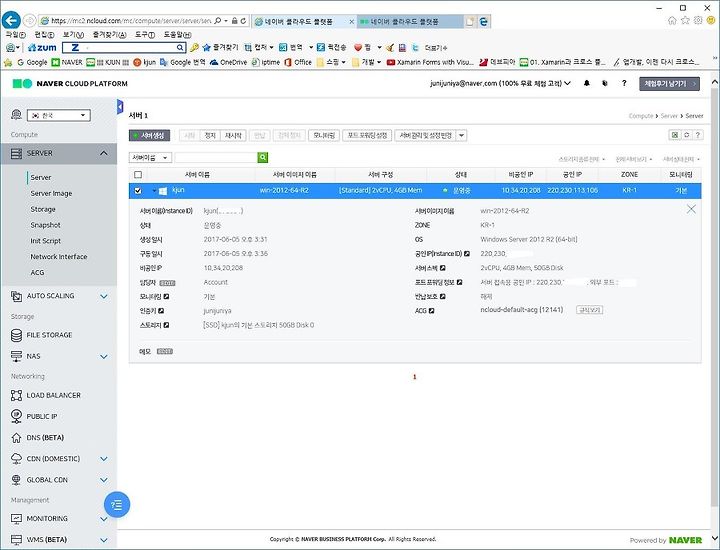The image size is (720, 550).
Task: Uncheck the kjun server row checkbox
Action: pos(138,191)
